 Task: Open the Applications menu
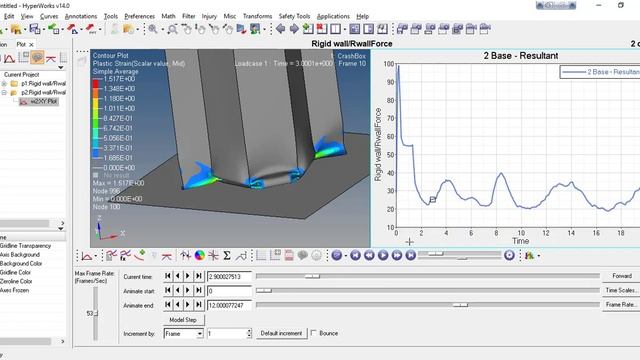pos(333,16)
